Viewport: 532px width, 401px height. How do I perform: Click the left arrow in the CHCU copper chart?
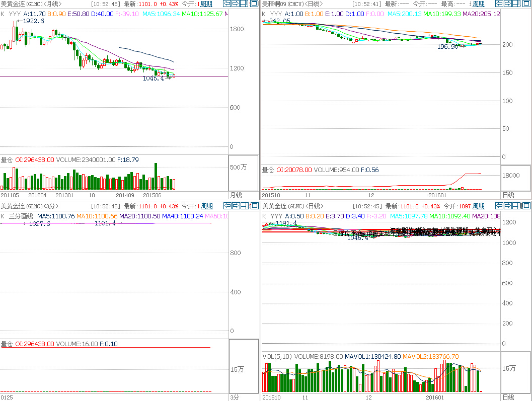click(499, 4)
